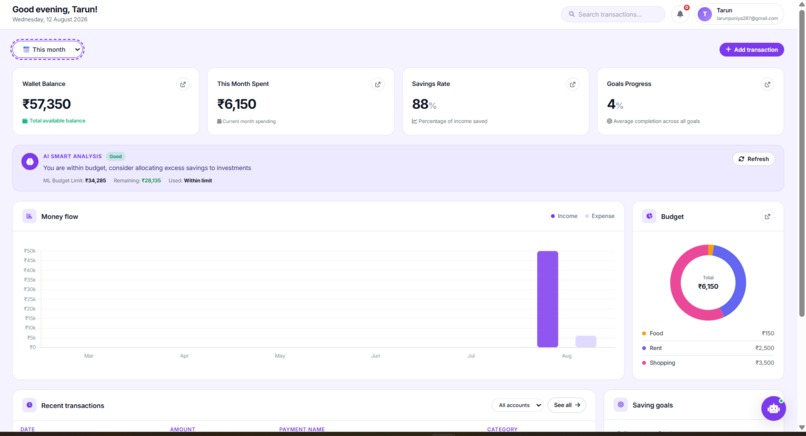
Task: Click the ML Budget Limit ₹34,285 value
Action: (x=96, y=180)
